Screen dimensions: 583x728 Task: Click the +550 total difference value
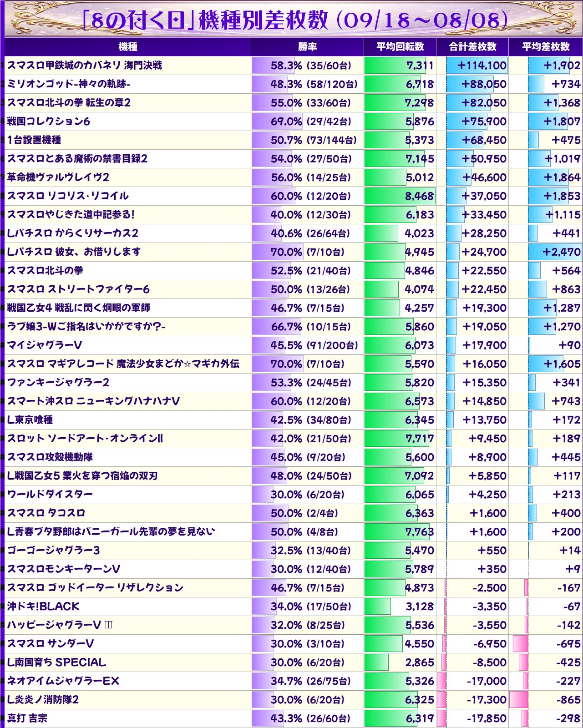click(492, 551)
